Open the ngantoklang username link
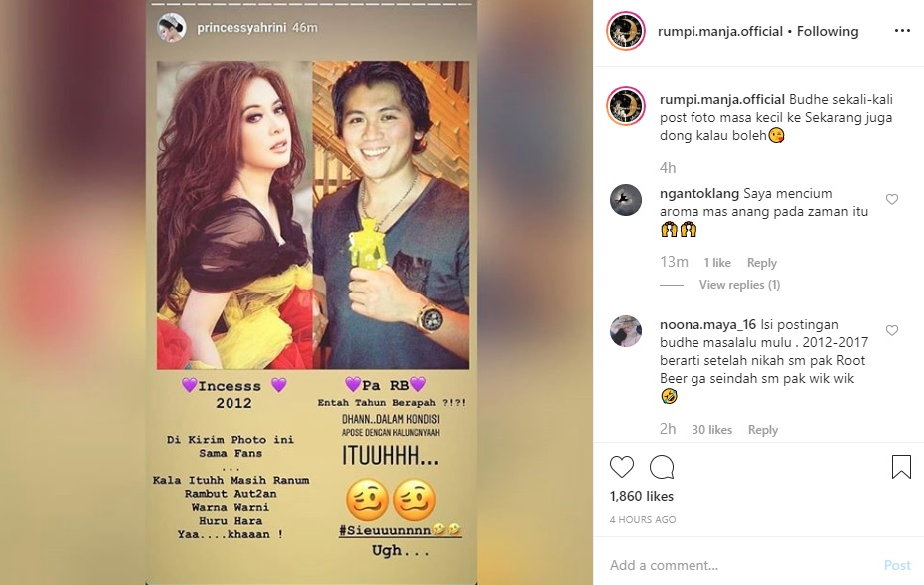The width and height of the screenshot is (924, 585). point(698,193)
